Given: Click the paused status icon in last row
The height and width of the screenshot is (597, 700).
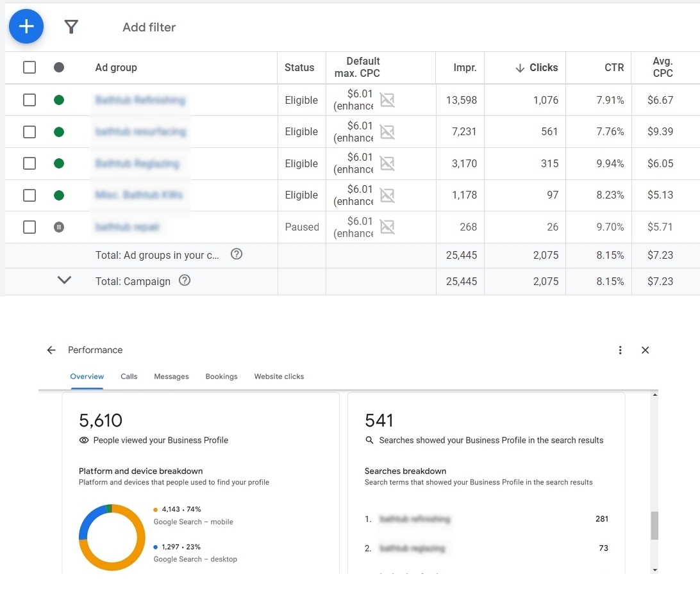Looking at the screenshot, I should pos(59,227).
